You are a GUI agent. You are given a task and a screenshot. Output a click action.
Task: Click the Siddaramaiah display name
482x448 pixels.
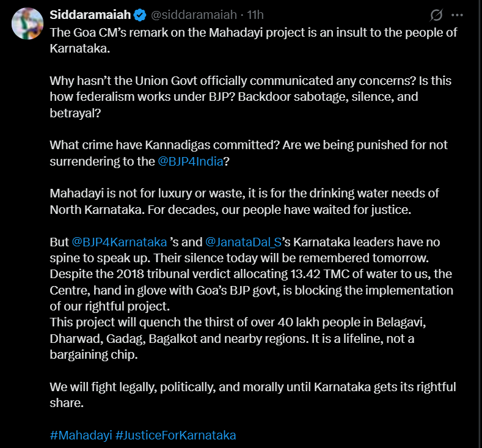click(90, 15)
